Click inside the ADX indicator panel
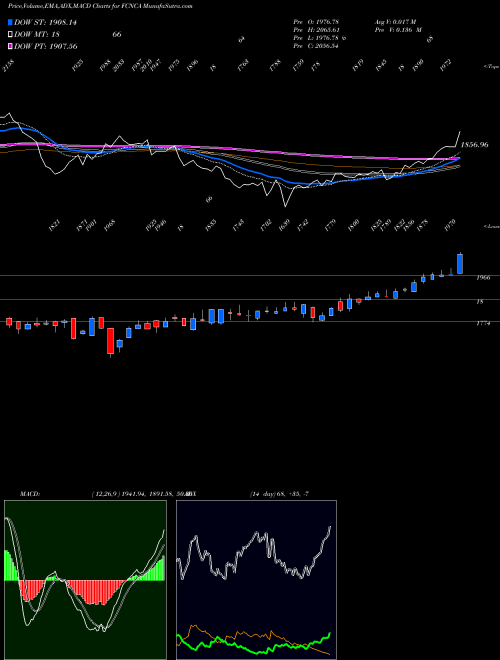Viewport: 500px width, 660px height. click(x=256, y=580)
